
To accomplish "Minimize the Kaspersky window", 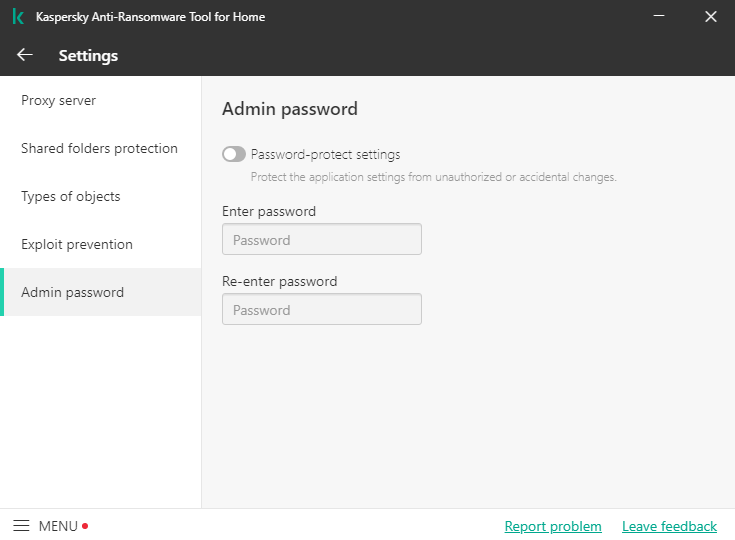I will click(660, 17).
